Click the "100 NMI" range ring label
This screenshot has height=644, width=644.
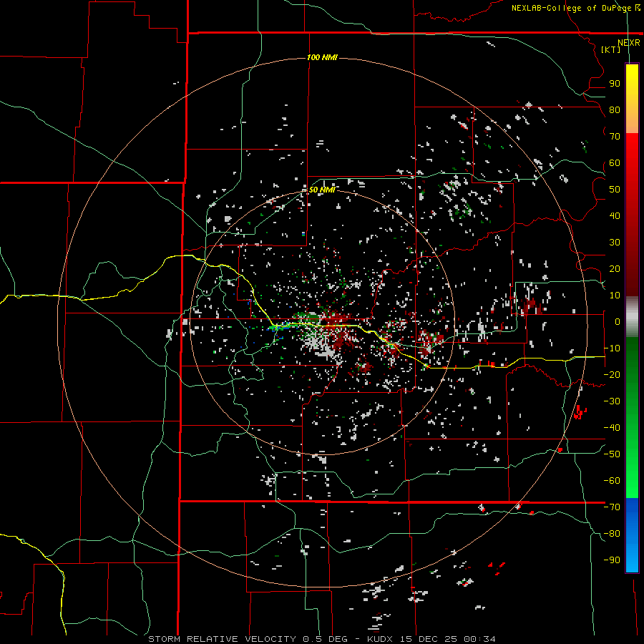click(x=322, y=57)
